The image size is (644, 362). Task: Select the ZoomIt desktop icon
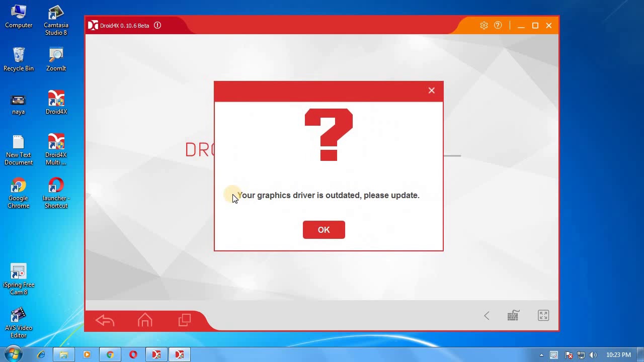point(56,59)
